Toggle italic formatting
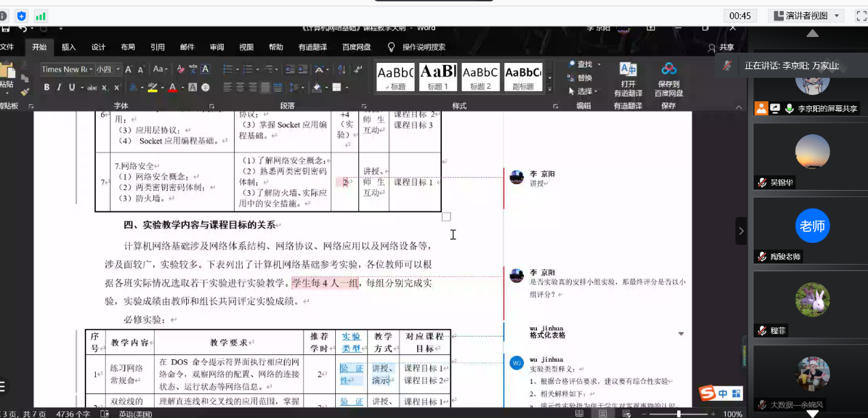The width and height of the screenshot is (868, 418). (x=59, y=88)
